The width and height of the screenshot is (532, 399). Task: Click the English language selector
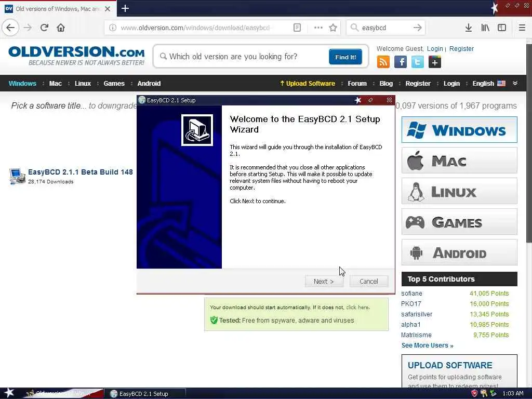click(488, 84)
